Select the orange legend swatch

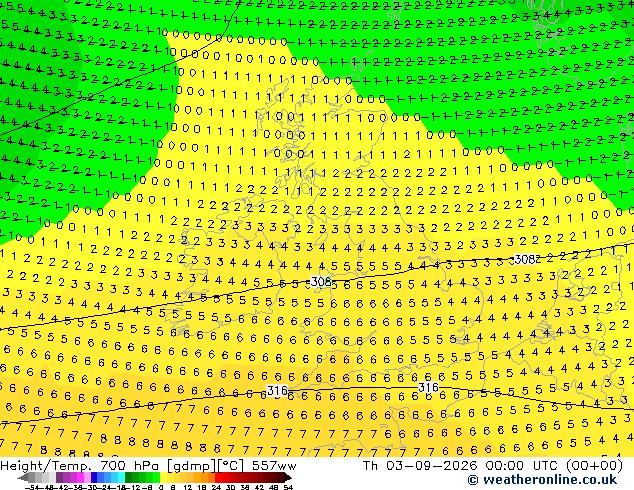click(x=204, y=478)
